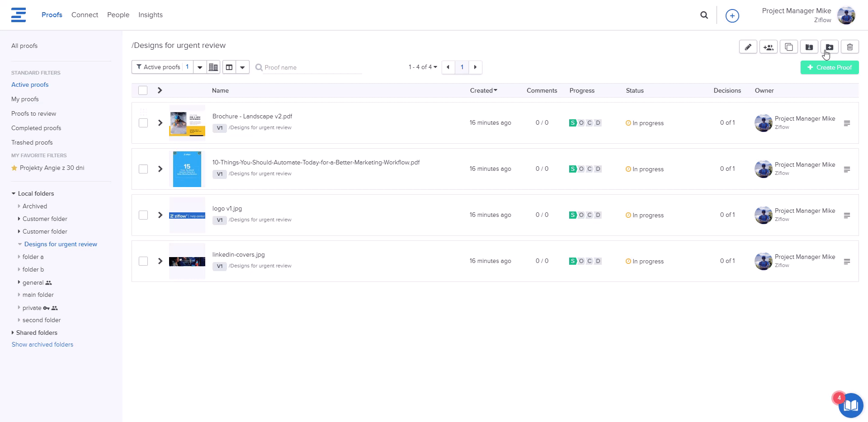
Task: Click the Proof name search field
Action: coord(312,67)
